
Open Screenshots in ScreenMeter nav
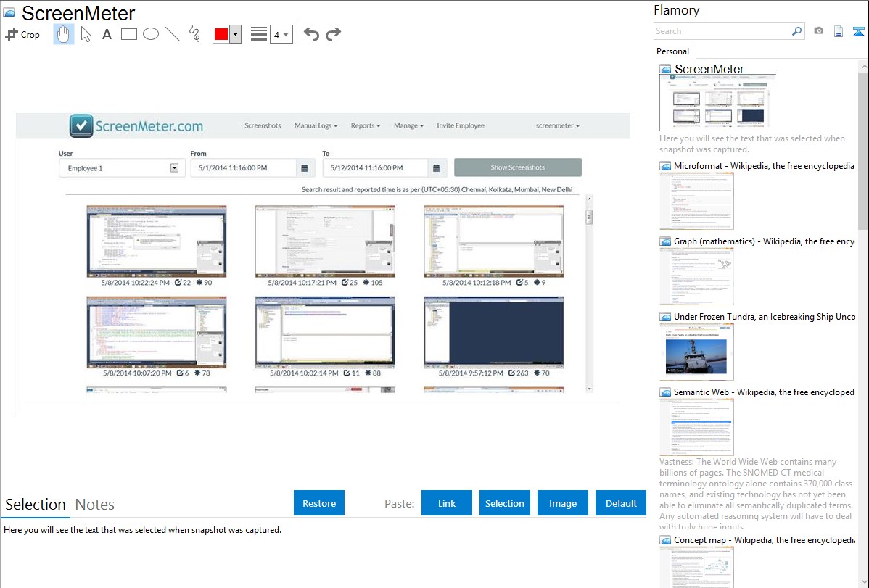click(263, 126)
